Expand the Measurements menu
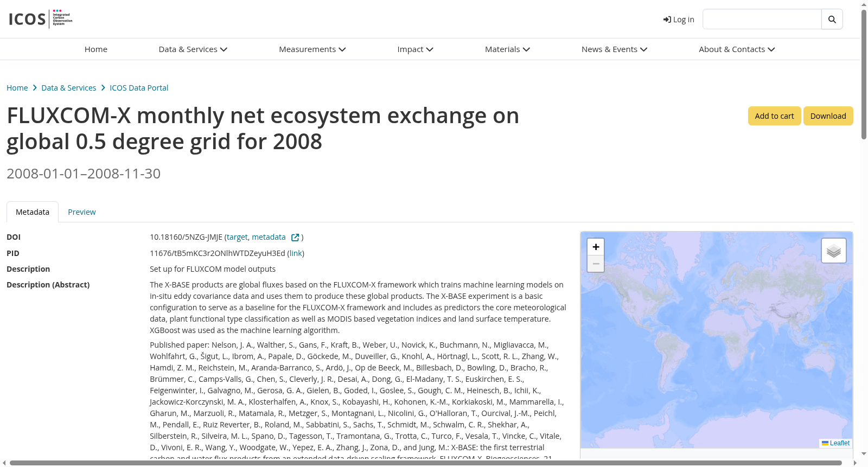 [x=312, y=49]
